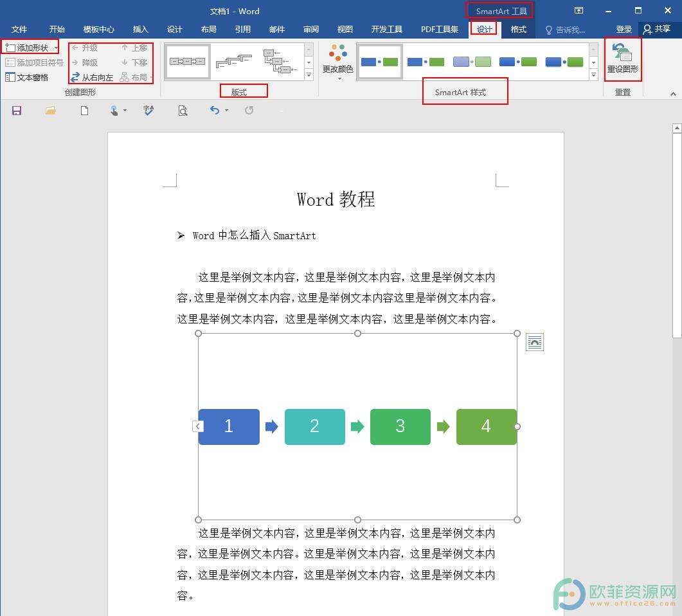Click the 共享 (Share) button

656,29
